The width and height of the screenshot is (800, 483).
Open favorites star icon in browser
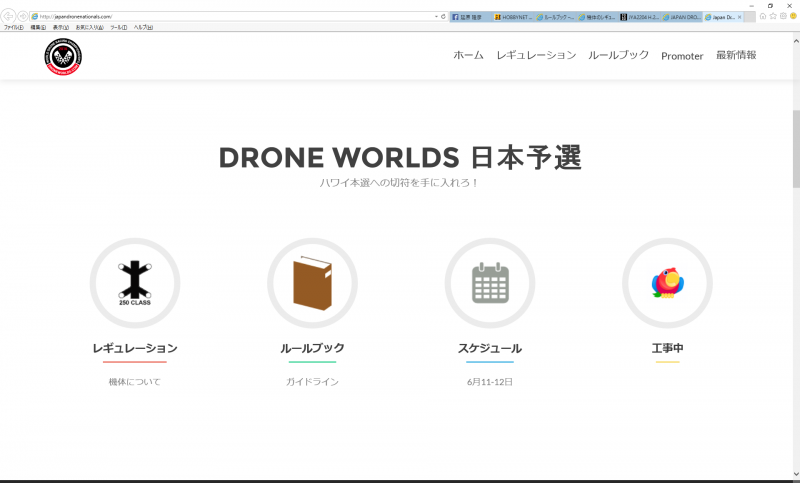pyautogui.click(x=773, y=17)
